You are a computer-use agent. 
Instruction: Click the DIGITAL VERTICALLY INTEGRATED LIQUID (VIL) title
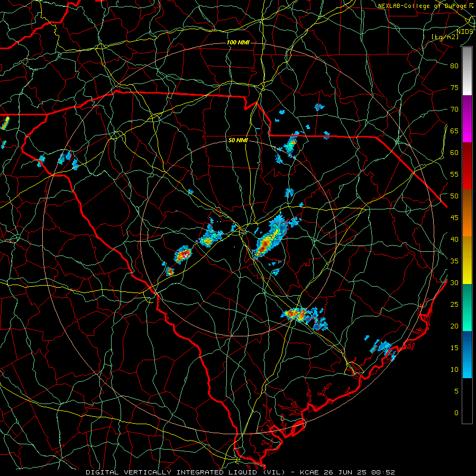(185, 472)
